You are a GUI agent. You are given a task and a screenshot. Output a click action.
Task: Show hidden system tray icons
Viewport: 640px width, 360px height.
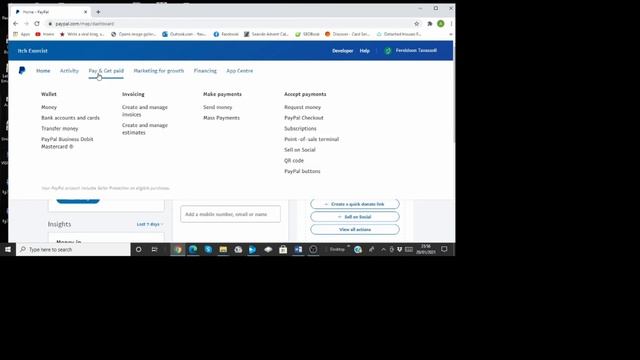(x=383, y=249)
